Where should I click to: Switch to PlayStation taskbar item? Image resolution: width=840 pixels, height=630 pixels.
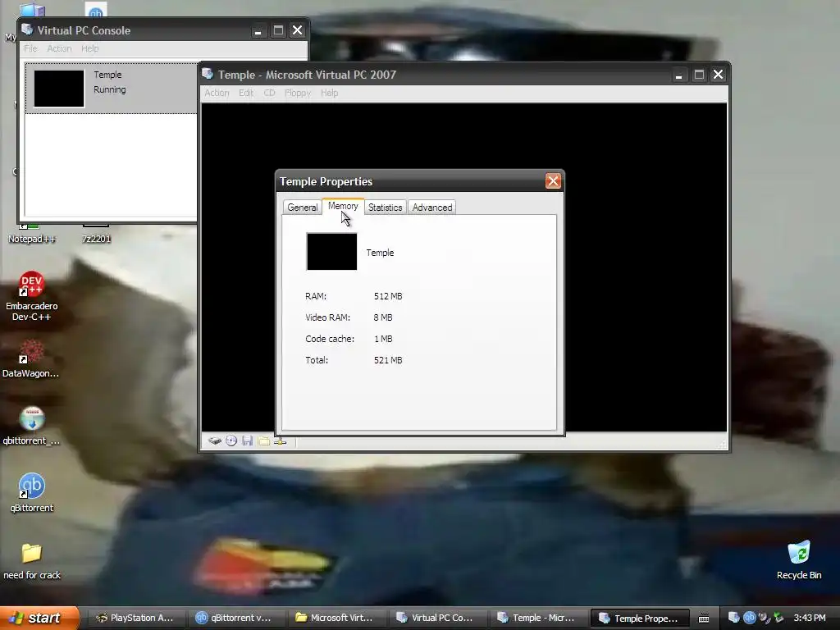[x=135, y=618]
